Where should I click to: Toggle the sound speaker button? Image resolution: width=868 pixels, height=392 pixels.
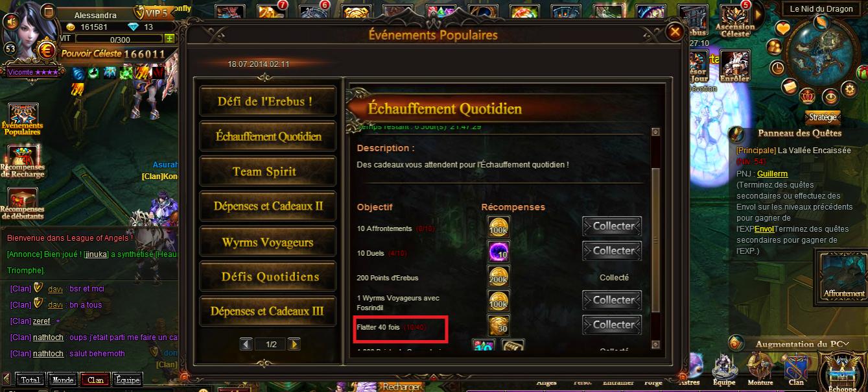tap(9, 21)
